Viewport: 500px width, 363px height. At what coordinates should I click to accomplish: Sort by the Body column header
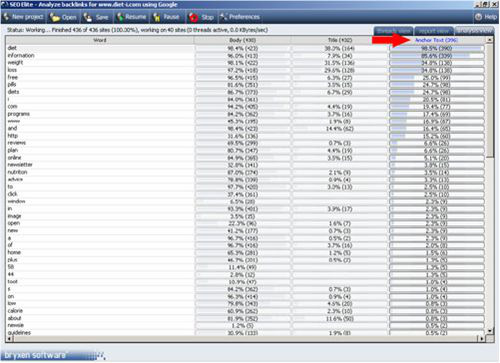pos(242,40)
